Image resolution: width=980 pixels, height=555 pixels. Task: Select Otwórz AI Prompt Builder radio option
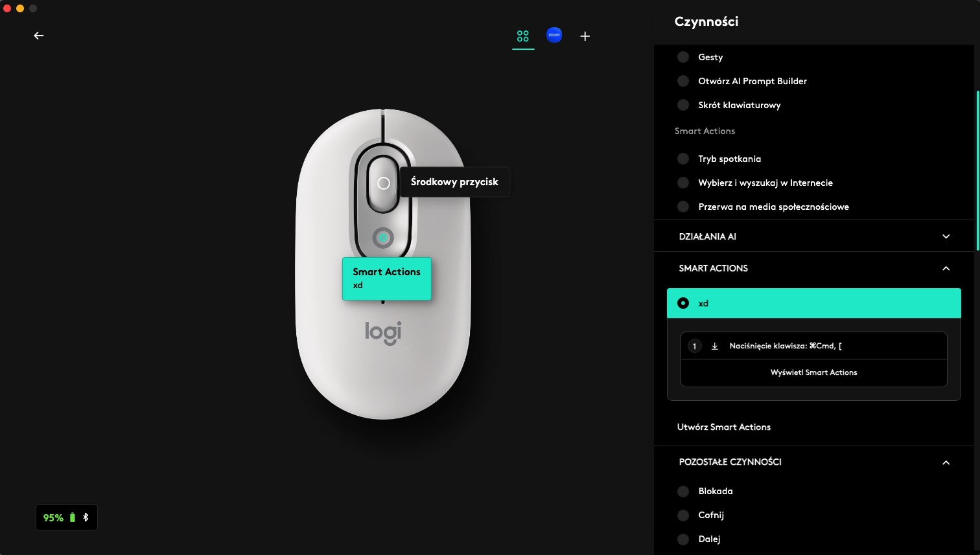[x=683, y=81]
